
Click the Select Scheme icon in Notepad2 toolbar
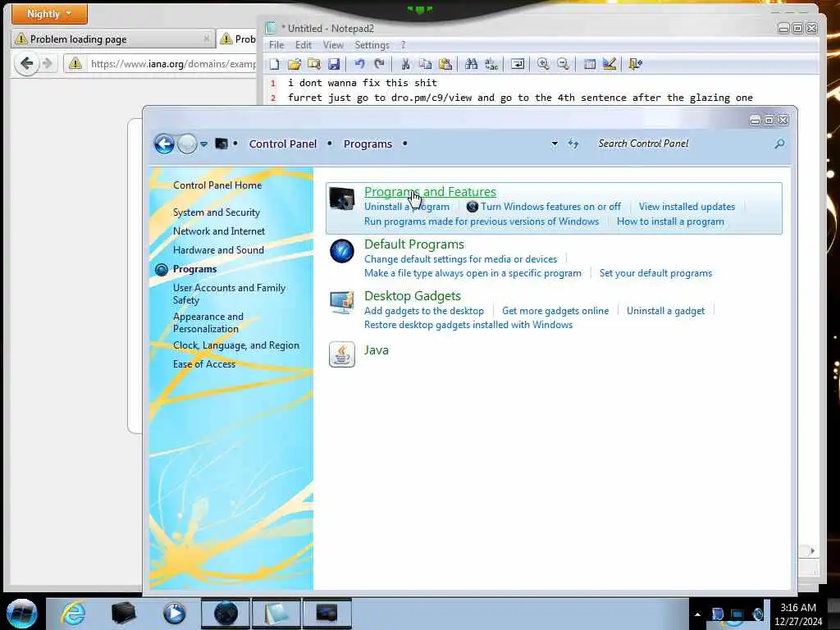[x=589, y=64]
